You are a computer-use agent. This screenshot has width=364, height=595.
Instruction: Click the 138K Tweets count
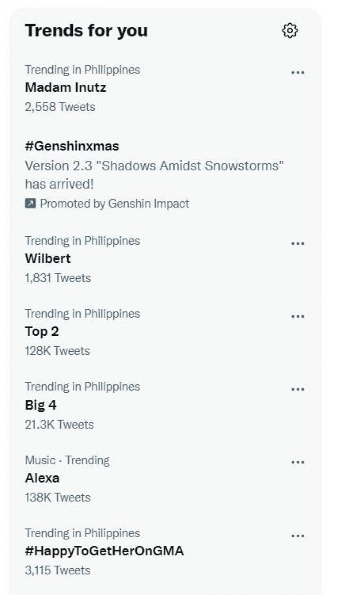[58, 497]
